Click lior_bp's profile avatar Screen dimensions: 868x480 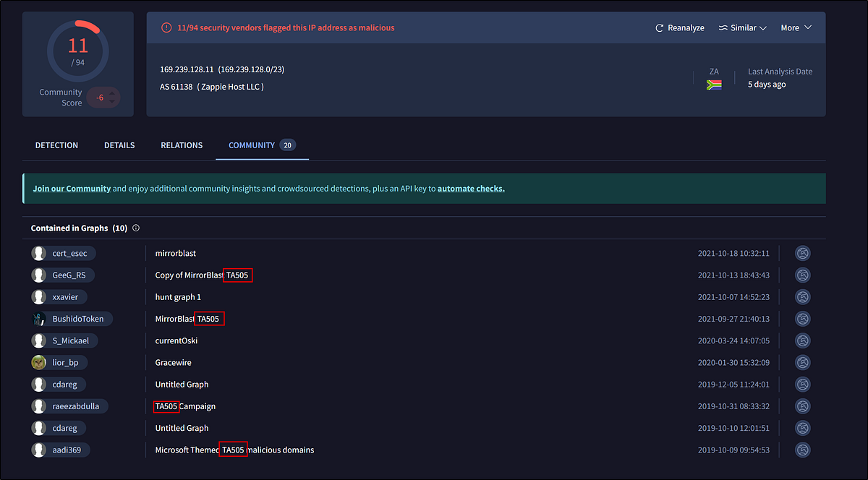39,362
